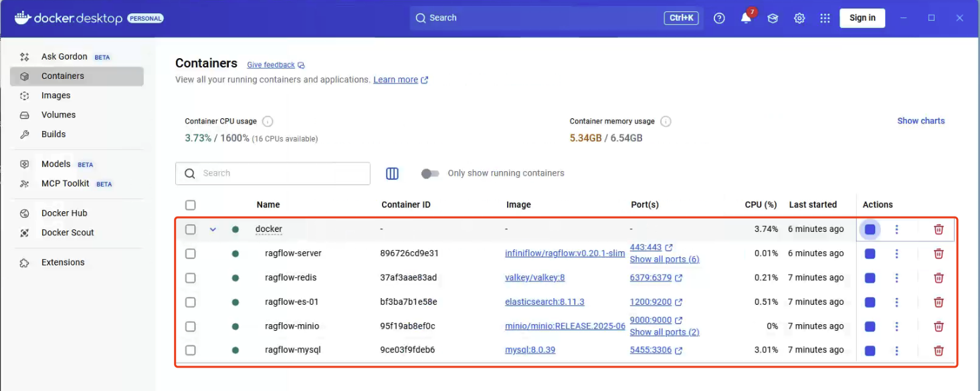Open the help question mark icon
The image size is (980, 391).
[x=719, y=18]
